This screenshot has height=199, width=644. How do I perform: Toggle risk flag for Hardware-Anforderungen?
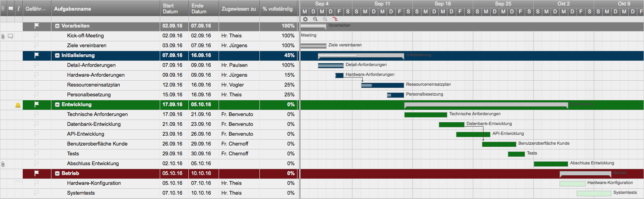36,75
